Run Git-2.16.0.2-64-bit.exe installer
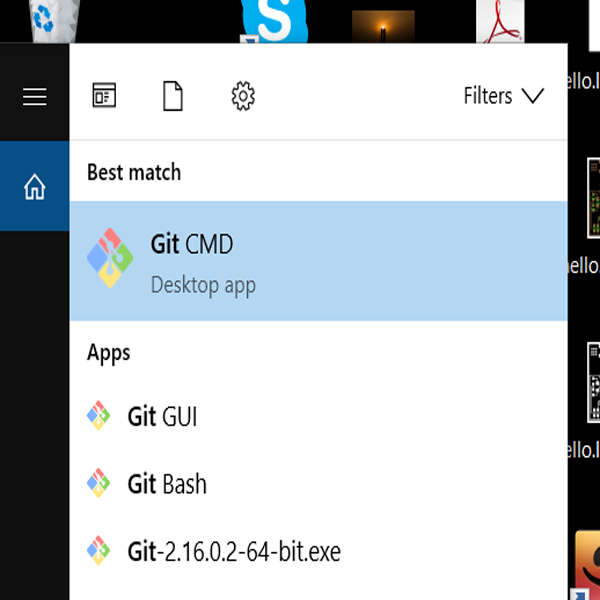The width and height of the screenshot is (600, 600). [x=234, y=551]
